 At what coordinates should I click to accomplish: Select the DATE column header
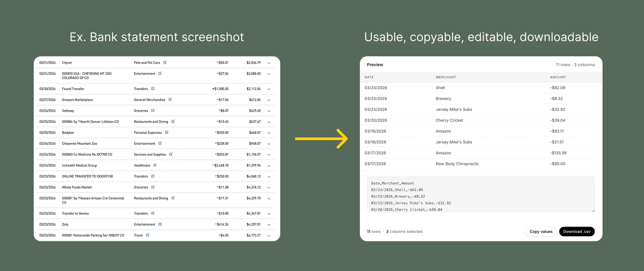[369, 77]
